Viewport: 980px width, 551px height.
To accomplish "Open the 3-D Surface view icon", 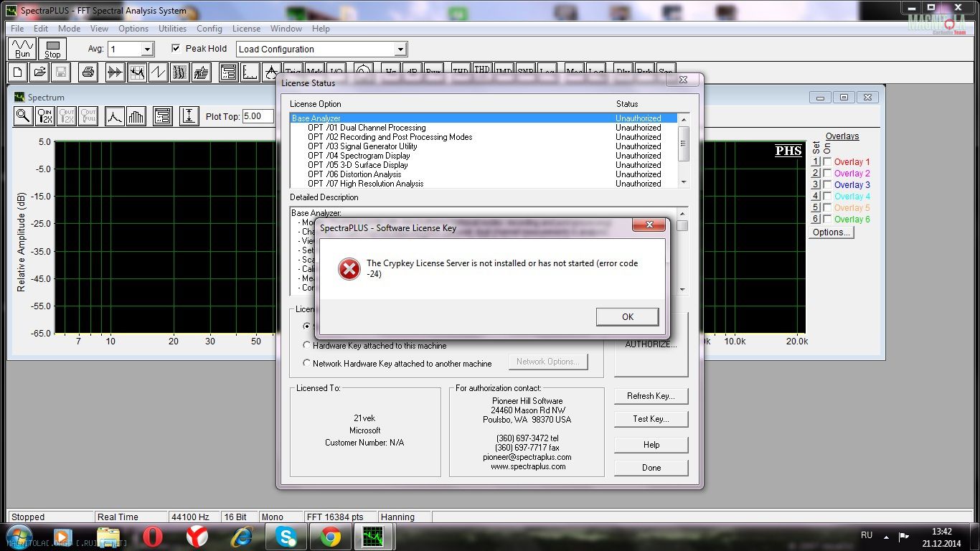I will [x=201, y=72].
